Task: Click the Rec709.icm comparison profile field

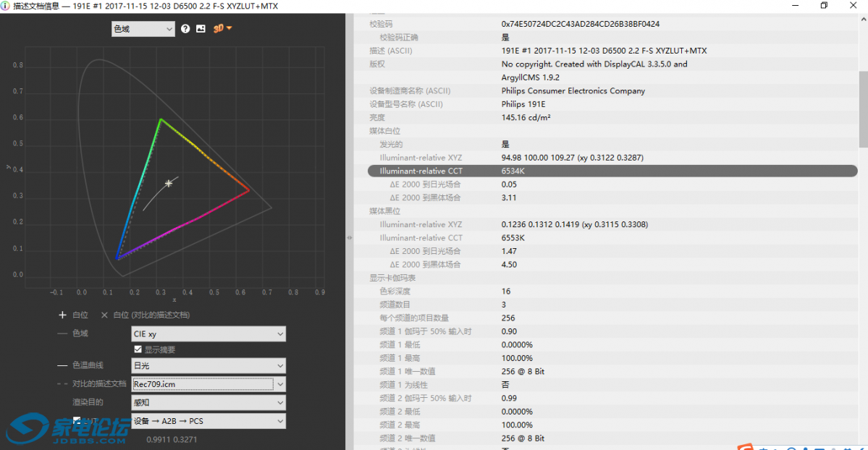Action: pyautogui.click(x=202, y=384)
